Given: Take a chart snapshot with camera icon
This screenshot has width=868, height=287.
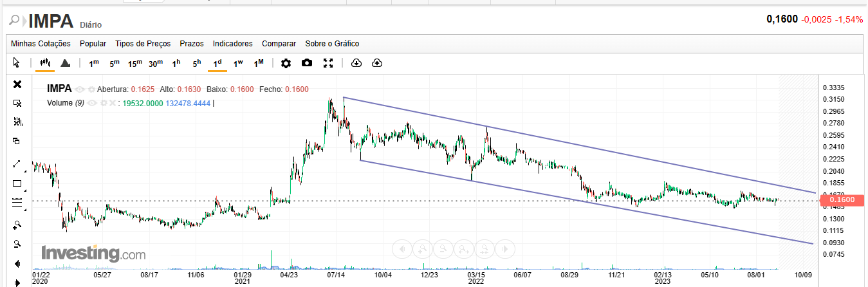Looking at the screenshot, I should pyautogui.click(x=307, y=63).
